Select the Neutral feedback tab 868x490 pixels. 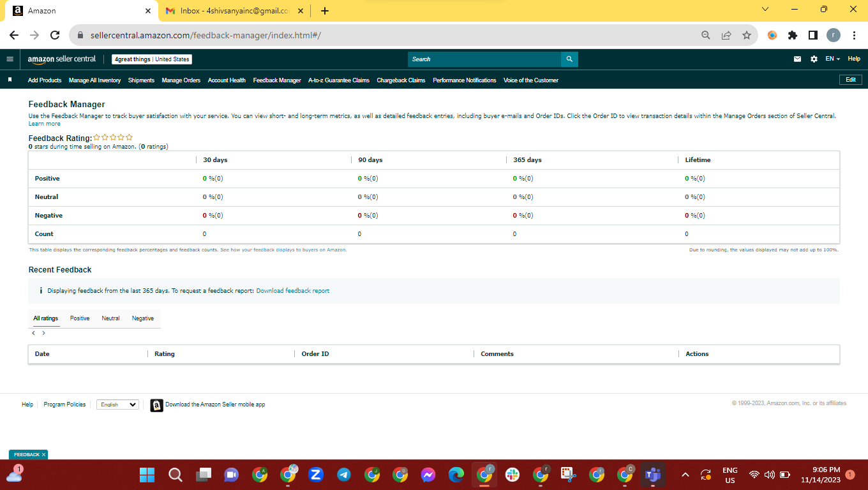(x=110, y=318)
